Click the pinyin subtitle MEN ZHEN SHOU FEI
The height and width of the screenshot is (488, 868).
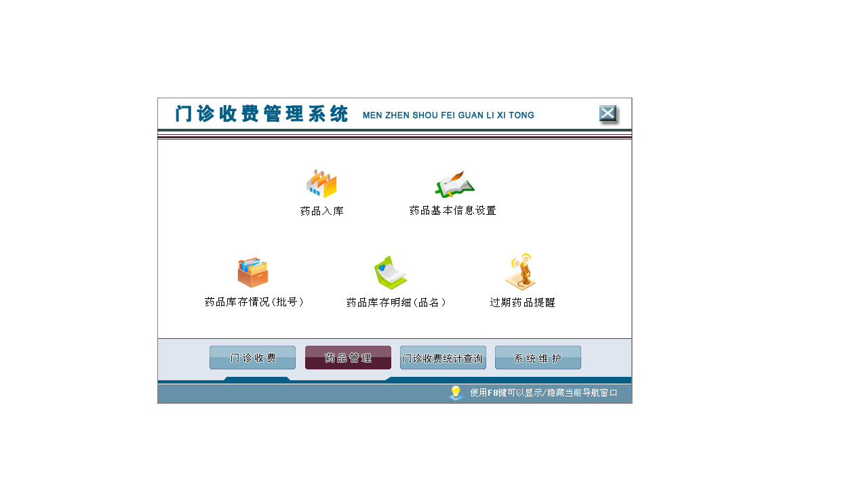pos(448,116)
